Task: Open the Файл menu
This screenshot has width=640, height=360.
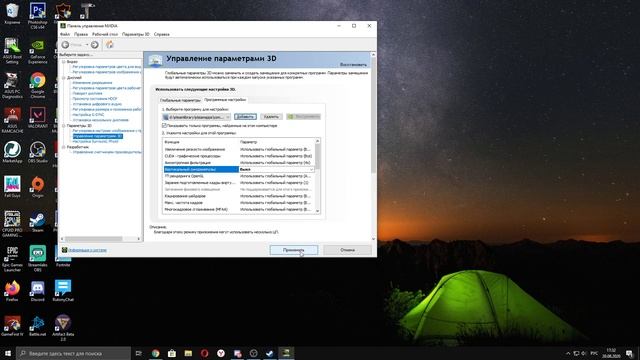Action: 65,34
